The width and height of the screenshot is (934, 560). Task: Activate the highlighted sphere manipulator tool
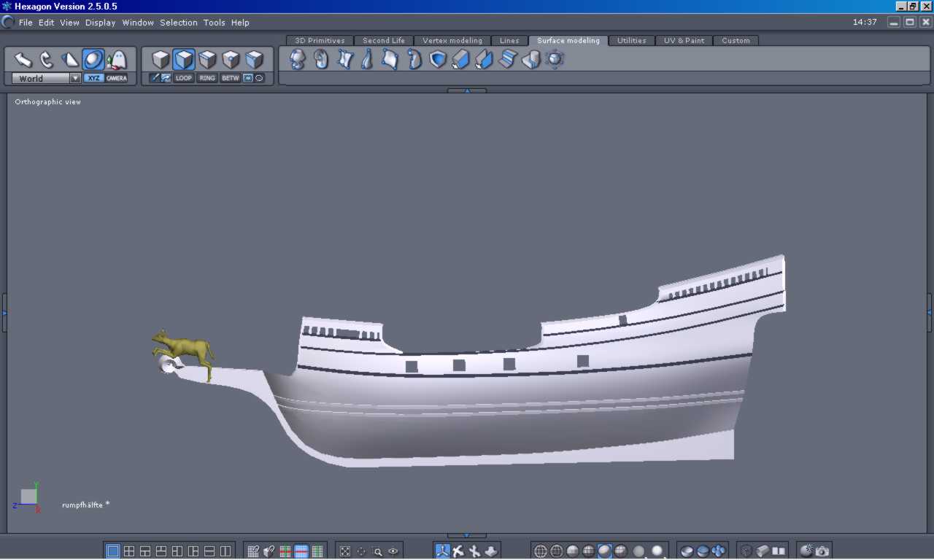(93, 60)
